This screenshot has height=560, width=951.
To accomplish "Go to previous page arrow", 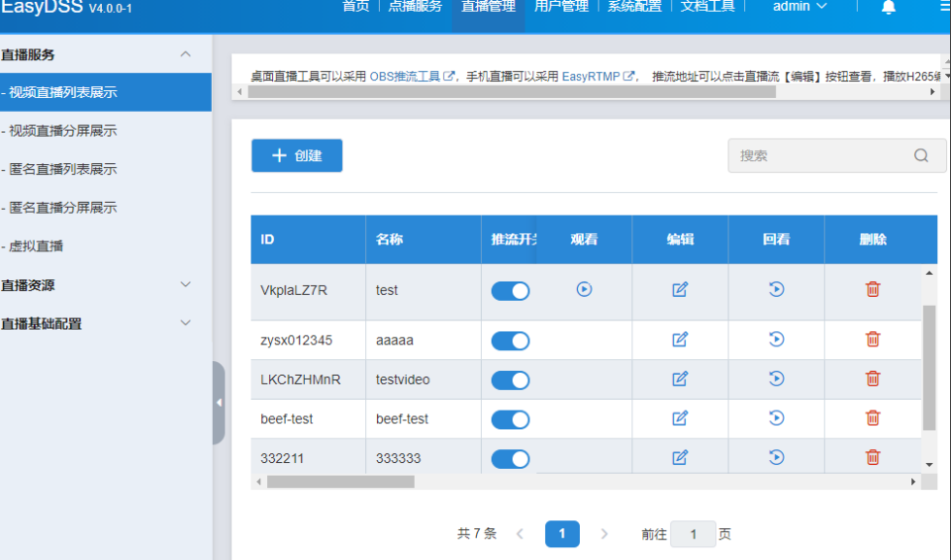I will coord(520,534).
